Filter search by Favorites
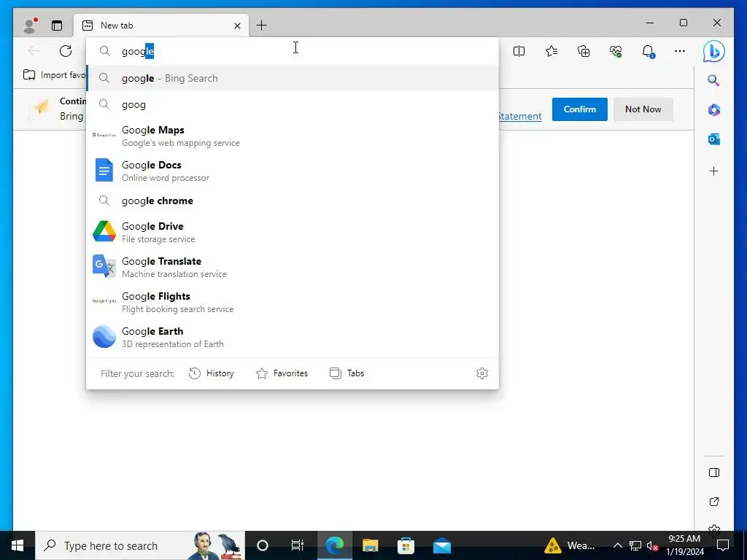Screen dimensions: 747x560 tap(282, 373)
